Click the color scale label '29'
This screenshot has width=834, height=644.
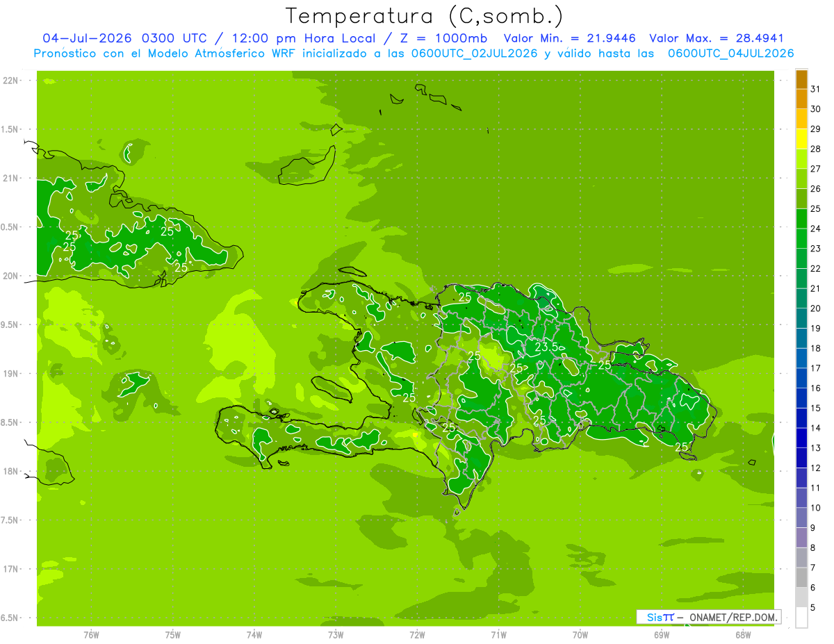coord(816,129)
